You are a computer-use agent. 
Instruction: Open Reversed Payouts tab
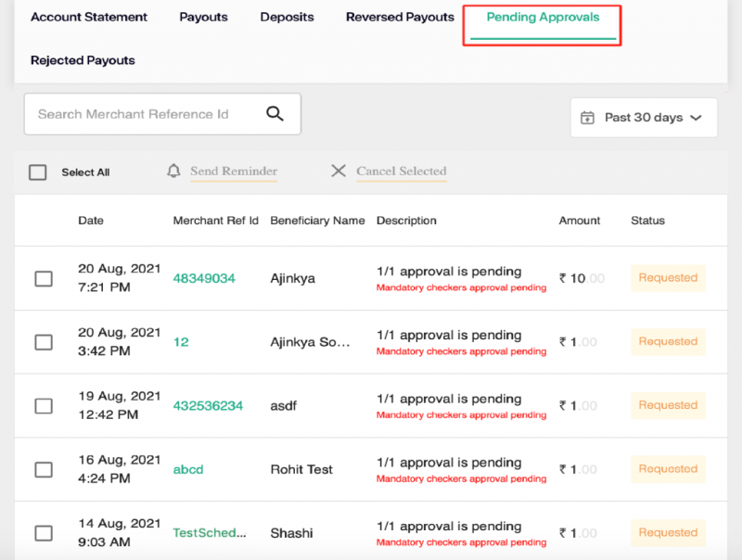tap(400, 17)
